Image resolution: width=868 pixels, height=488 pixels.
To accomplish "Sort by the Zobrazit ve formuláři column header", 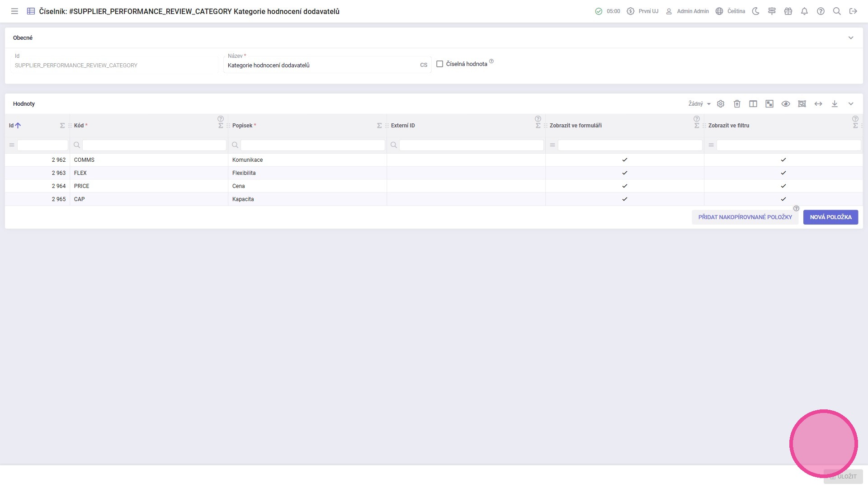I will point(576,126).
